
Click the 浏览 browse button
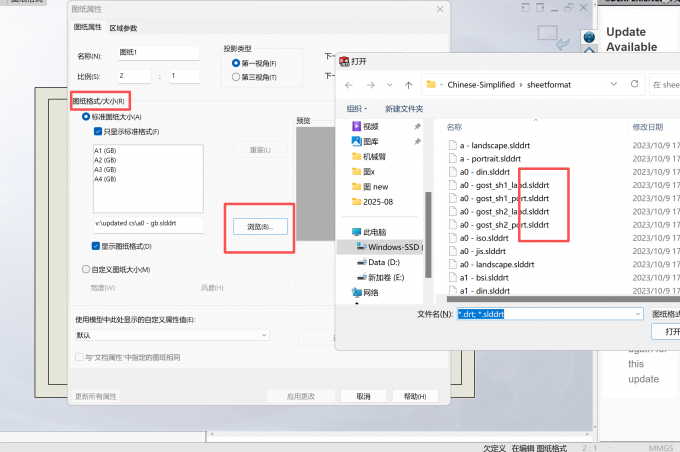[x=260, y=226]
